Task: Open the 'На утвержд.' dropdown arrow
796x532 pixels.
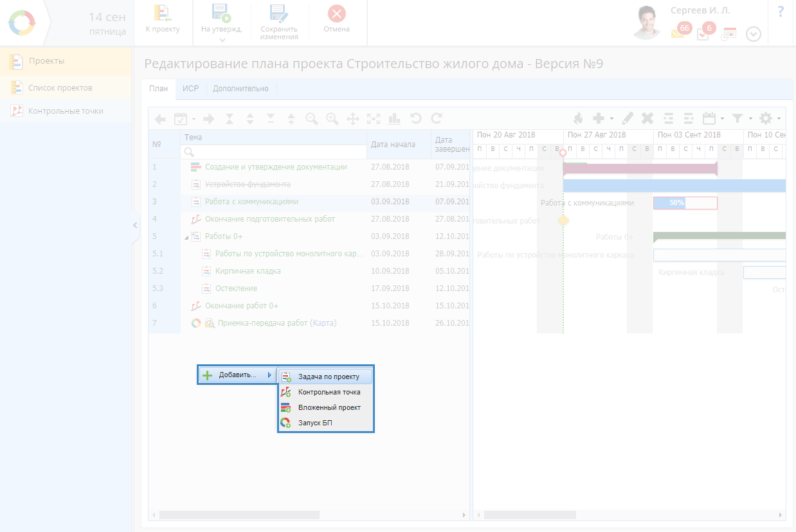Action: 222,40
